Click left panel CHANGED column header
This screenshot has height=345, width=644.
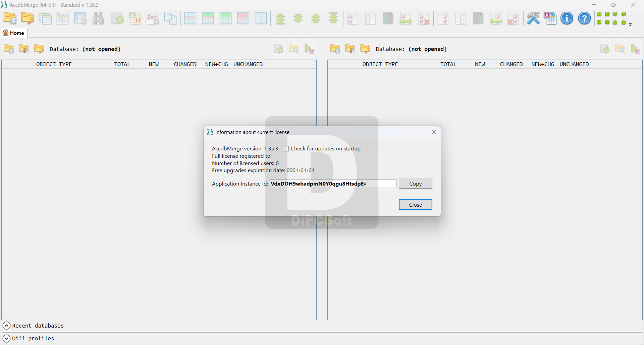point(185,64)
